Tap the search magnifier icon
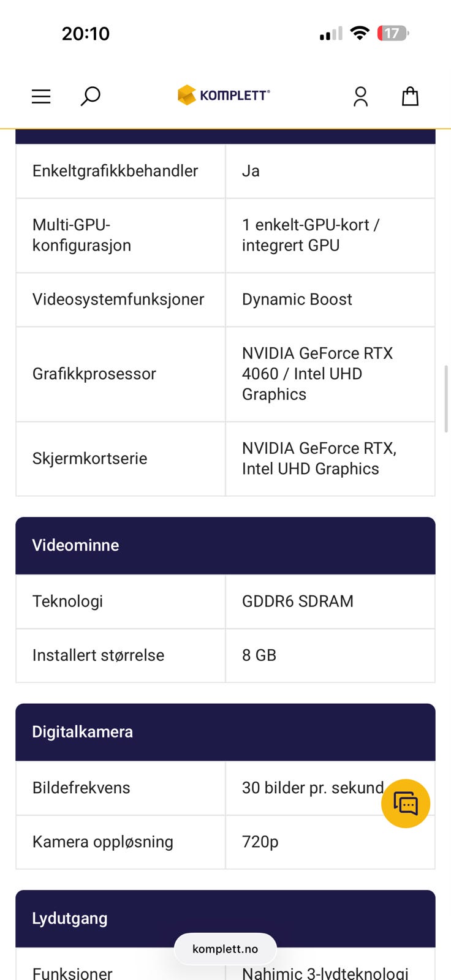 [x=91, y=96]
